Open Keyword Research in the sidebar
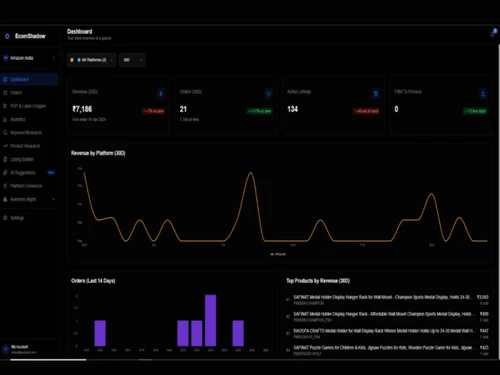 tap(29, 133)
